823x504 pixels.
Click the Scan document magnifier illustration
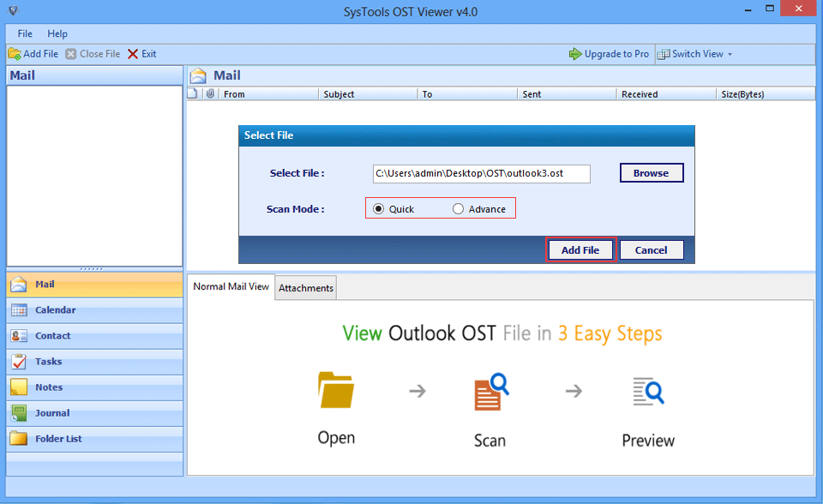point(491,392)
